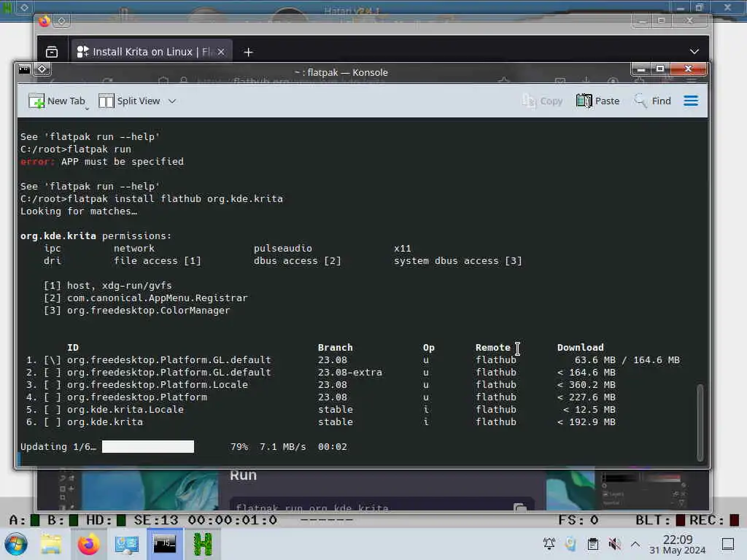Open system settings taskbar icon

coord(127,544)
